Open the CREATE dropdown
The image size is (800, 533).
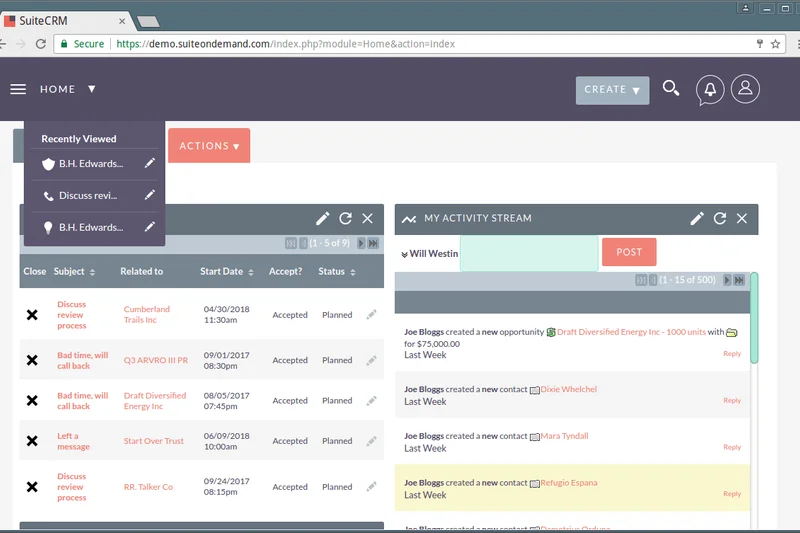pos(612,90)
